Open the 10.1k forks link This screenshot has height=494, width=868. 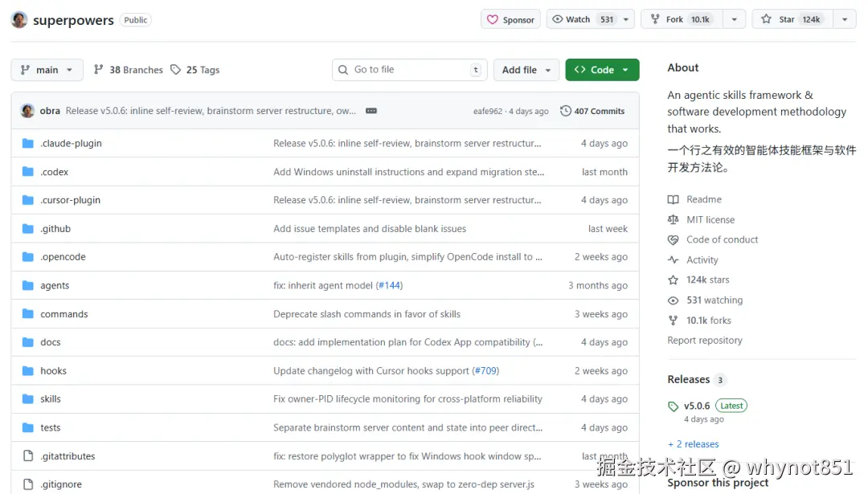pos(709,320)
